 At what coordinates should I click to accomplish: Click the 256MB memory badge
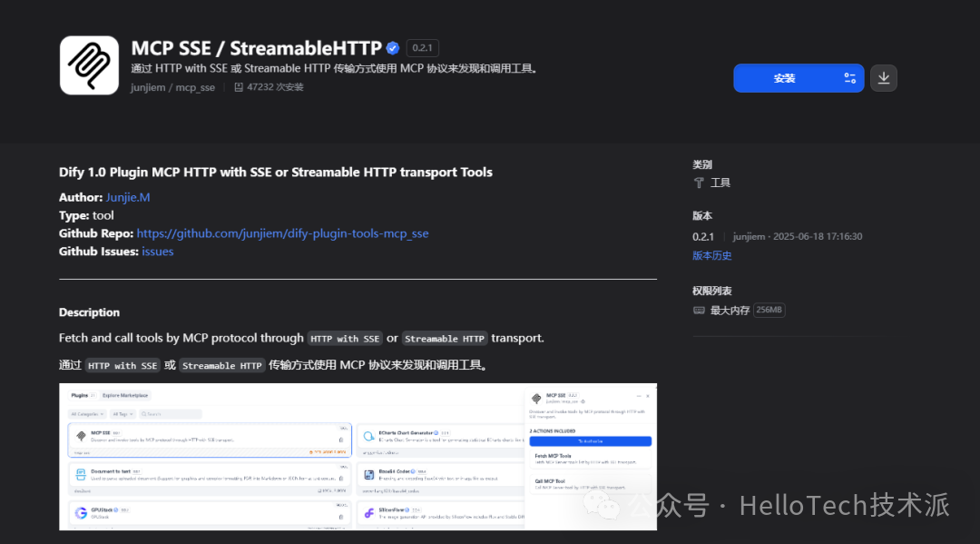(x=769, y=309)
